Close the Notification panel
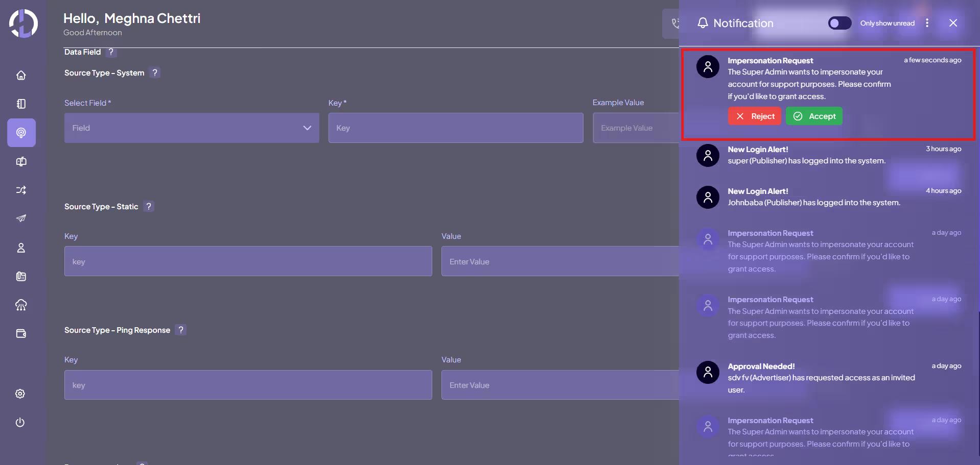 (x=953, y=23)
